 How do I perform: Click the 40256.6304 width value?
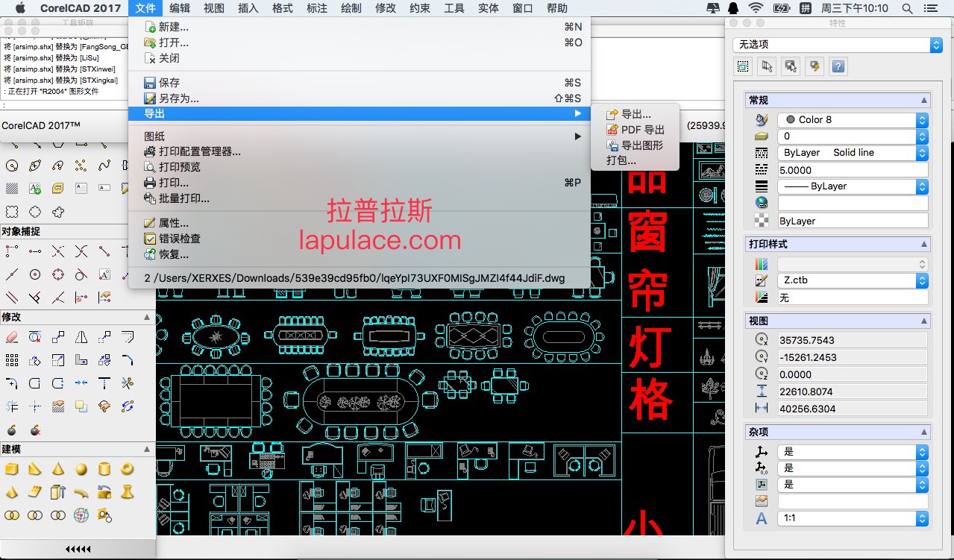tap(853, 409)
